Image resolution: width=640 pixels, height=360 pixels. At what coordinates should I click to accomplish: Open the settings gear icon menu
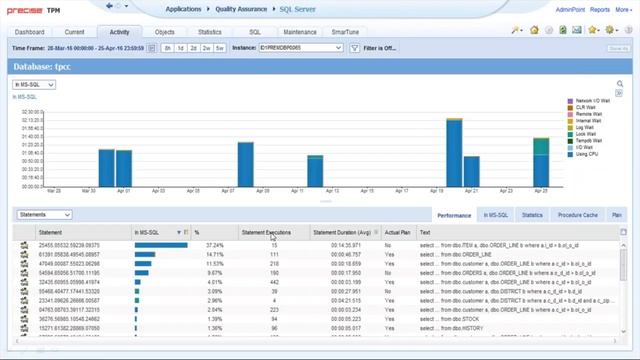[611, 30]
